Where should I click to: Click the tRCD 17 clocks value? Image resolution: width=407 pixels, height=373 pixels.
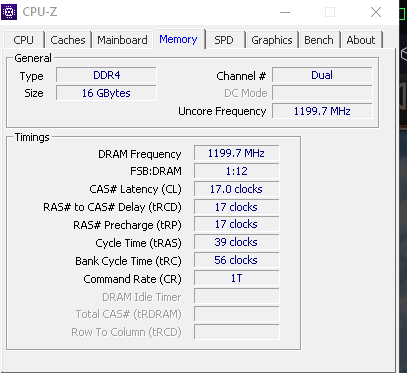point(236,207)
